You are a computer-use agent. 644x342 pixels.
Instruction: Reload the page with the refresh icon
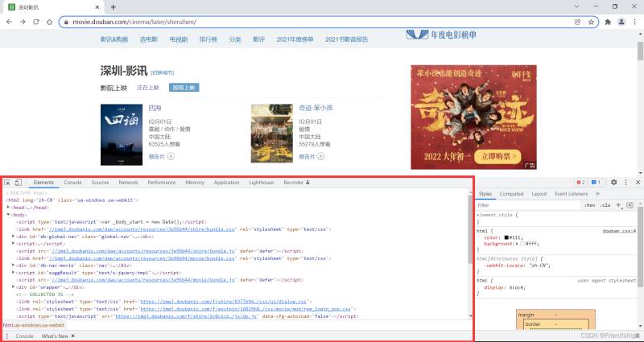pos(36,23)
